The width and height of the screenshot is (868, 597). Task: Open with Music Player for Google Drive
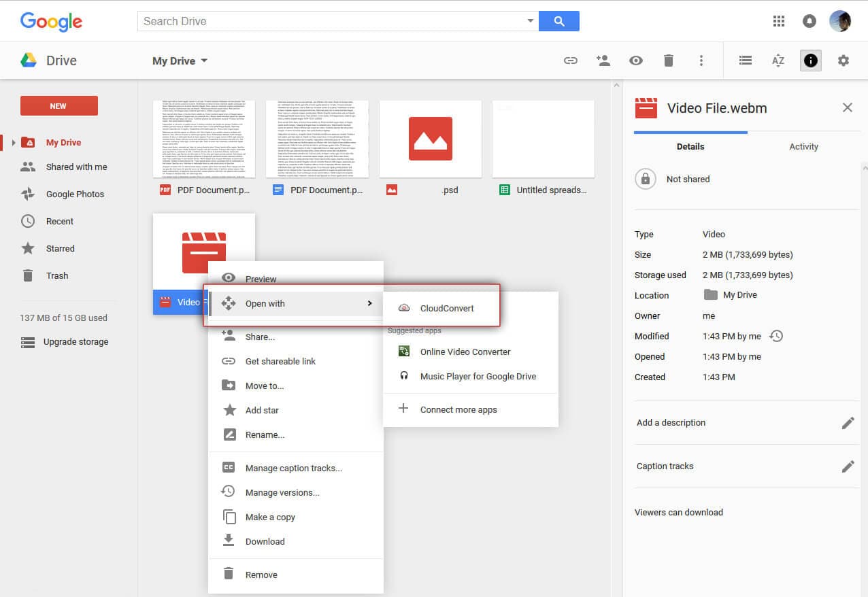click(x=471, y=377)
